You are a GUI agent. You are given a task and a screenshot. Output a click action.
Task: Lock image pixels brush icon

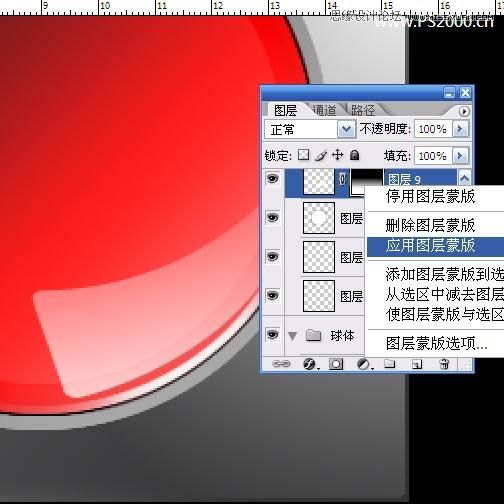pyautogui.click(x=321, y=155)
